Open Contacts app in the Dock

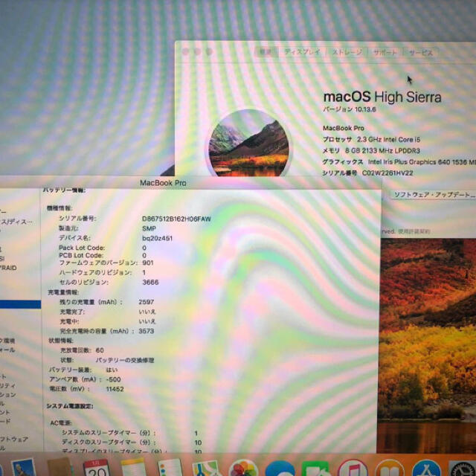(x=60, y=468)
